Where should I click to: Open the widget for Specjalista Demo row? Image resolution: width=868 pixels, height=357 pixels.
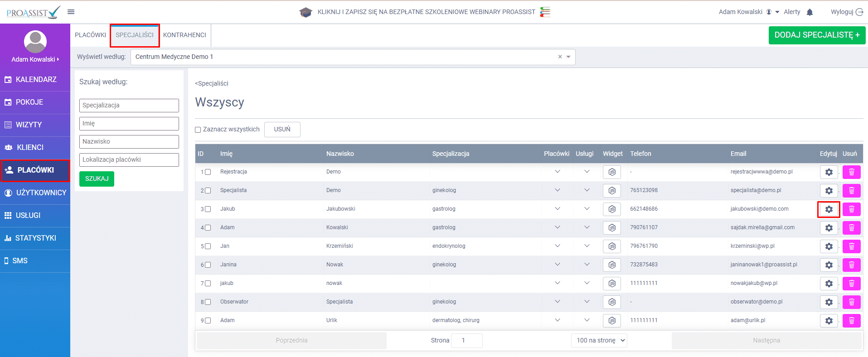pos(612,191)
